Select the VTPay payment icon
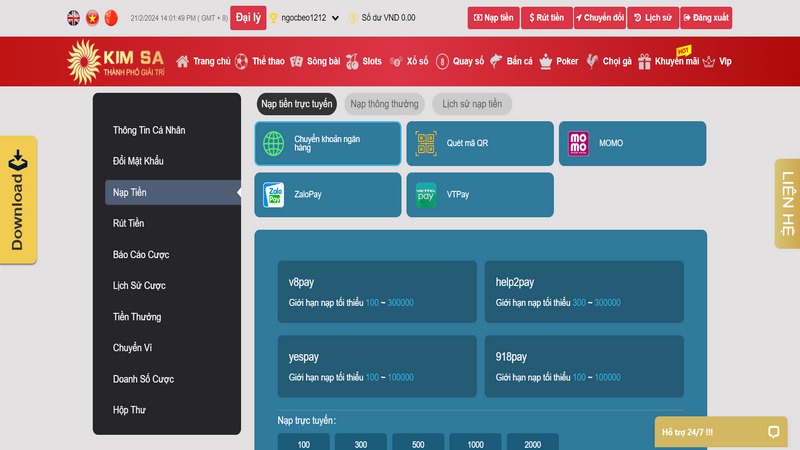This screenshot has height=450, width=800. [x=427, y=194]
